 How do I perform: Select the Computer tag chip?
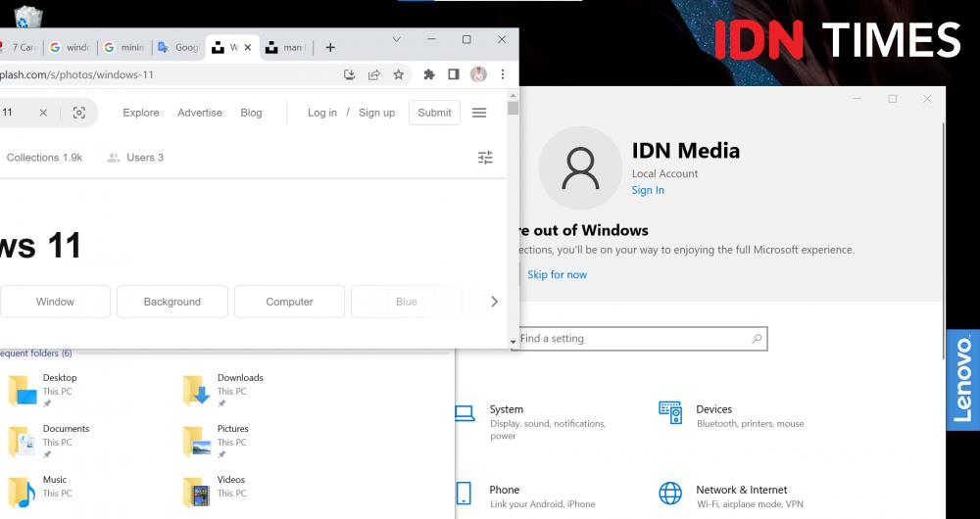289,302
